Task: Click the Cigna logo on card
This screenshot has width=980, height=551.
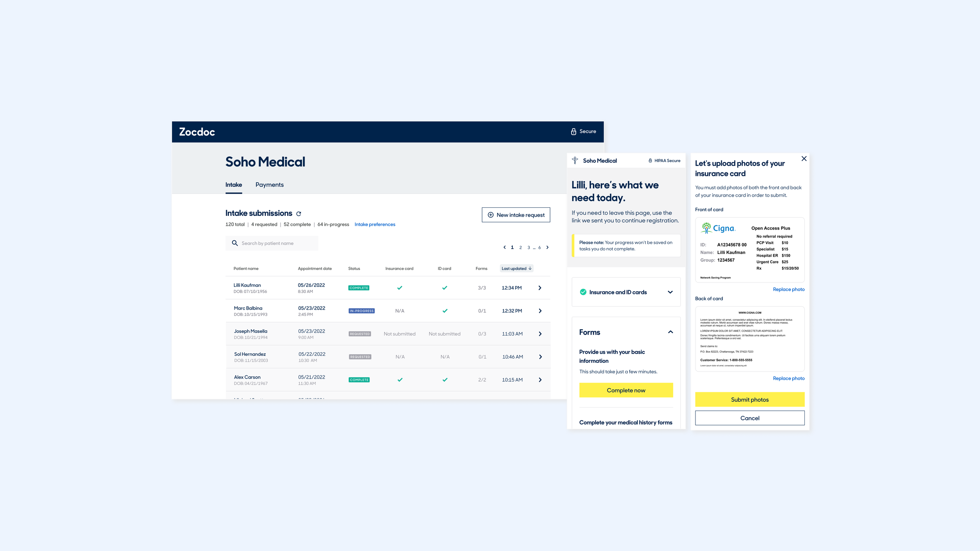Action: [x=719, y=228]
